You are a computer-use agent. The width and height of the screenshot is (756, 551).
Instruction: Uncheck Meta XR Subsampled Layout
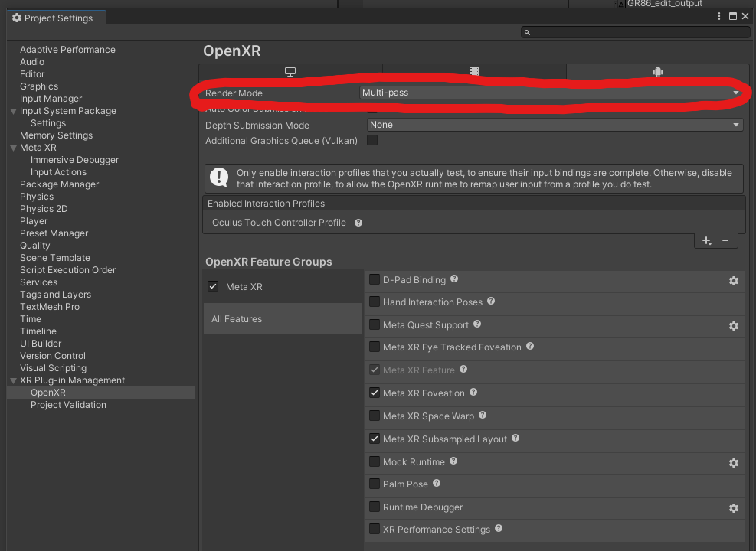[x=374, y=439]
